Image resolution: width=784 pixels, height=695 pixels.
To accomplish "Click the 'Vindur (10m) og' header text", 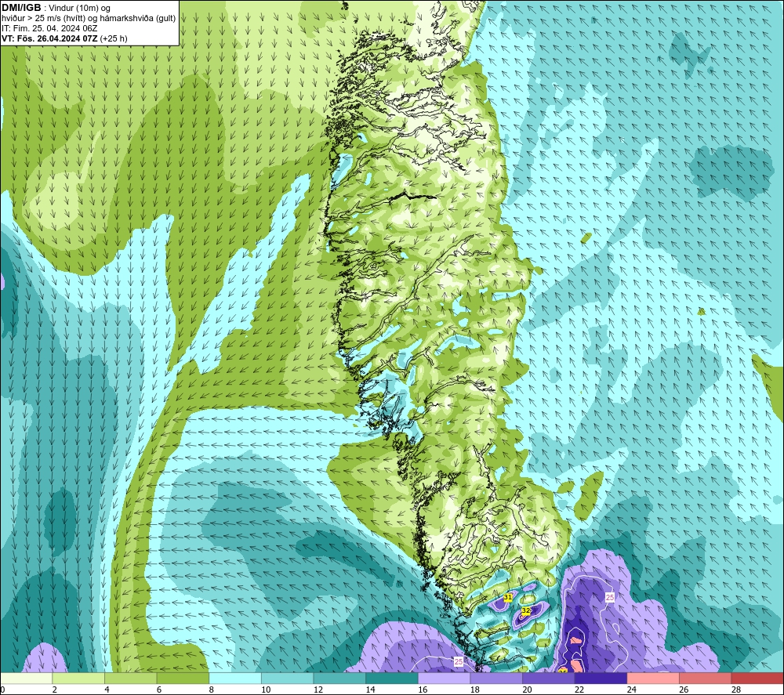I will coord(79,8).
